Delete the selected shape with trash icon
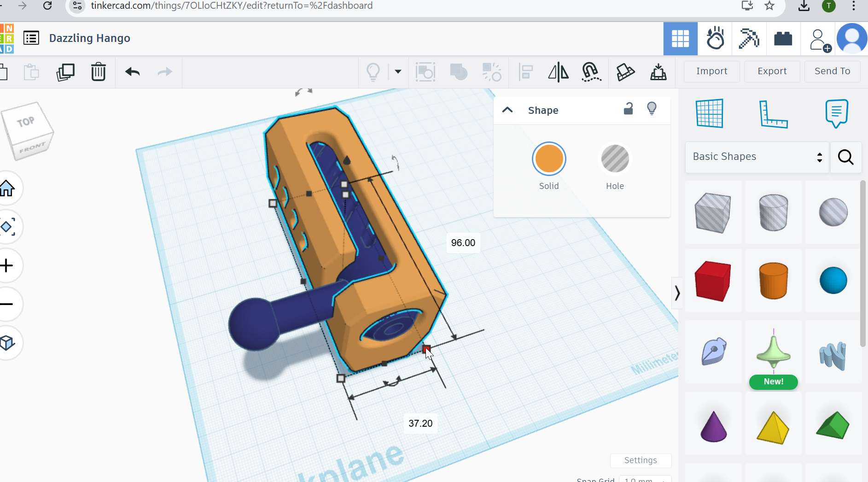This screenshot has height=482, width=868. click(98, 72)
